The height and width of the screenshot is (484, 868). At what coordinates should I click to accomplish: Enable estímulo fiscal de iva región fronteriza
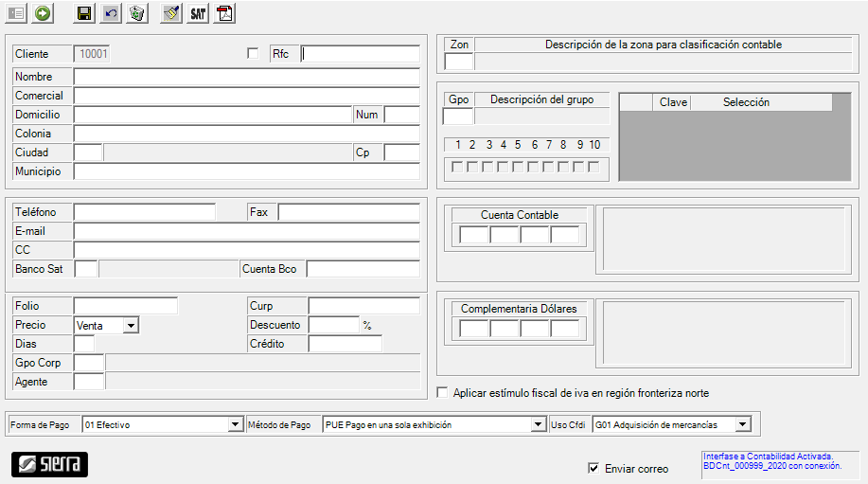[x=442, y=392]
